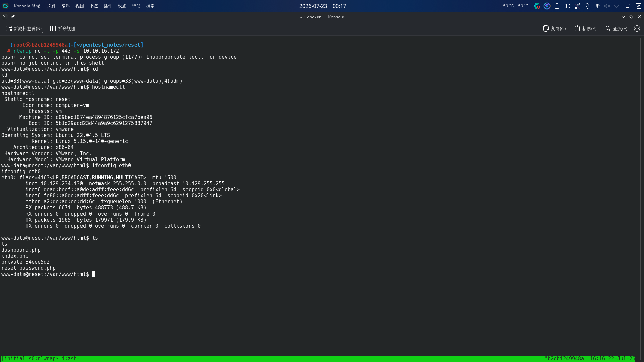The width and height of the screenshot is (644, 362).
Task: Toggle the Wi-Fi network tray icon
Action: pos(597,6)
